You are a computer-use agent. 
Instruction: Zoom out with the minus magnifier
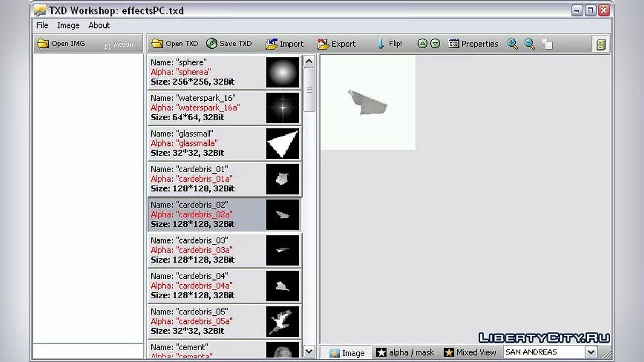pyautogui.click(x=530, y=44)
